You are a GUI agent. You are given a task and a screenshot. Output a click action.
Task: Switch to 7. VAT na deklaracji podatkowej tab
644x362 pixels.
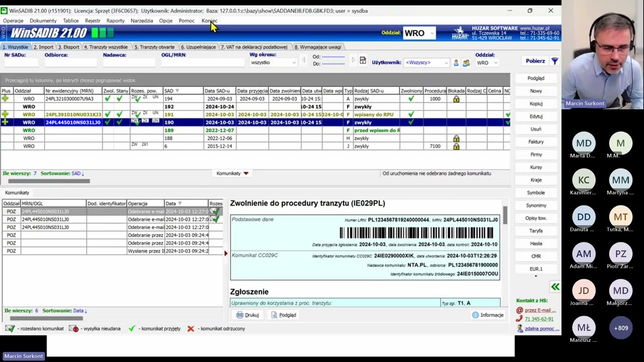[254, 47]
